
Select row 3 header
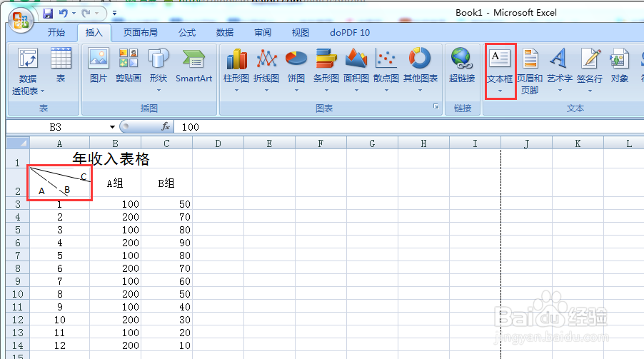(x=18, y=203)
